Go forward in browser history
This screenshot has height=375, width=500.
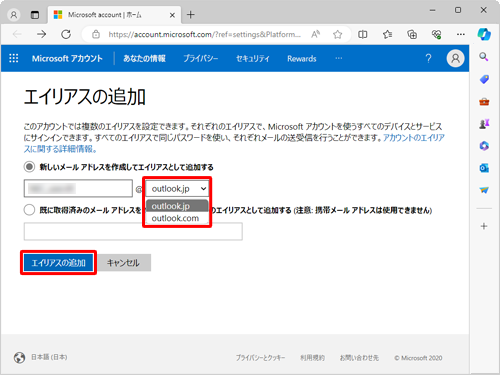tap(41, 34)
